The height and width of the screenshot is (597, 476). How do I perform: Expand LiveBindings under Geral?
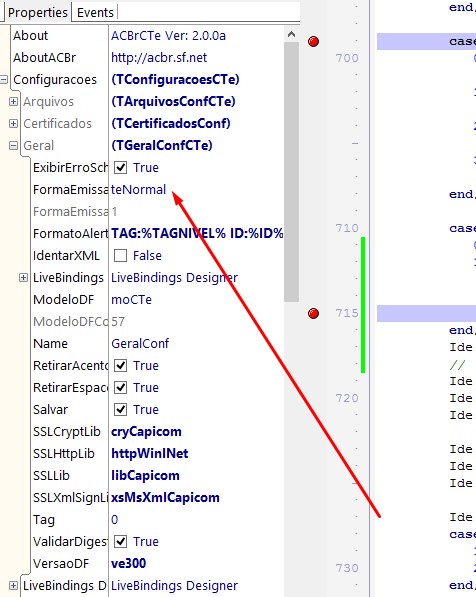pyautogui.click(x=23, y=278)
